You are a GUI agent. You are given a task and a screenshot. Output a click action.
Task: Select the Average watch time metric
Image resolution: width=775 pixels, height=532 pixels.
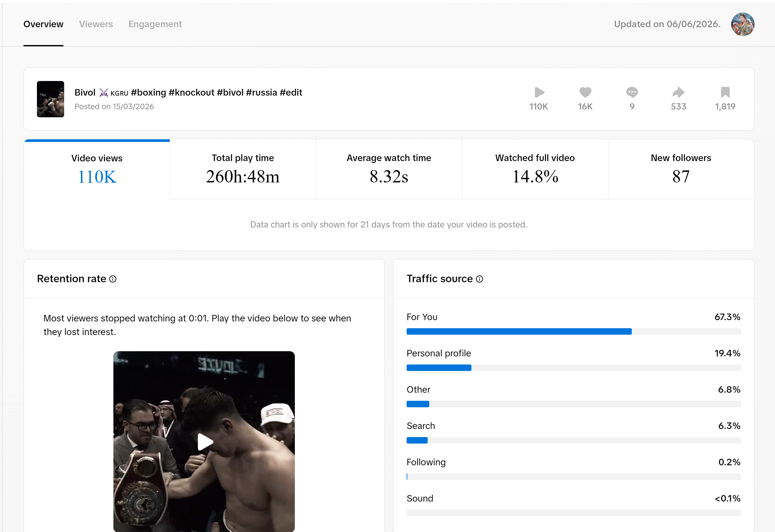coord(389,169)
